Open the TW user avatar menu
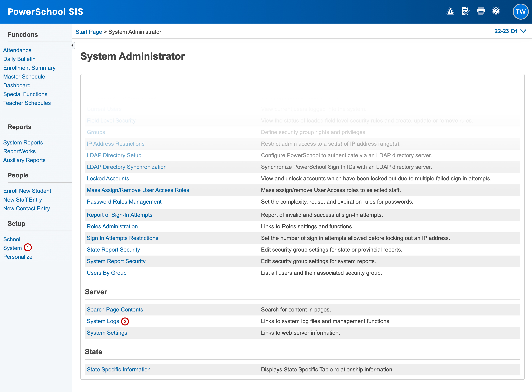Screen dimensions: 532x392 click(x=520, y=12)
